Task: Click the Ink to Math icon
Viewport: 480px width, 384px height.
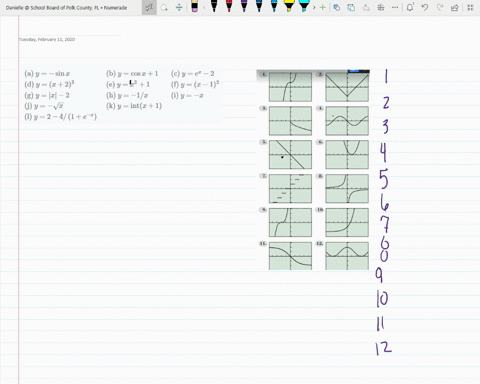Action: tap(366, 7)
